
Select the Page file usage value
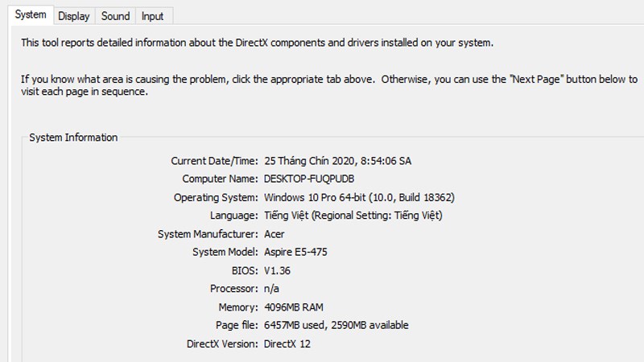(336, 325)
